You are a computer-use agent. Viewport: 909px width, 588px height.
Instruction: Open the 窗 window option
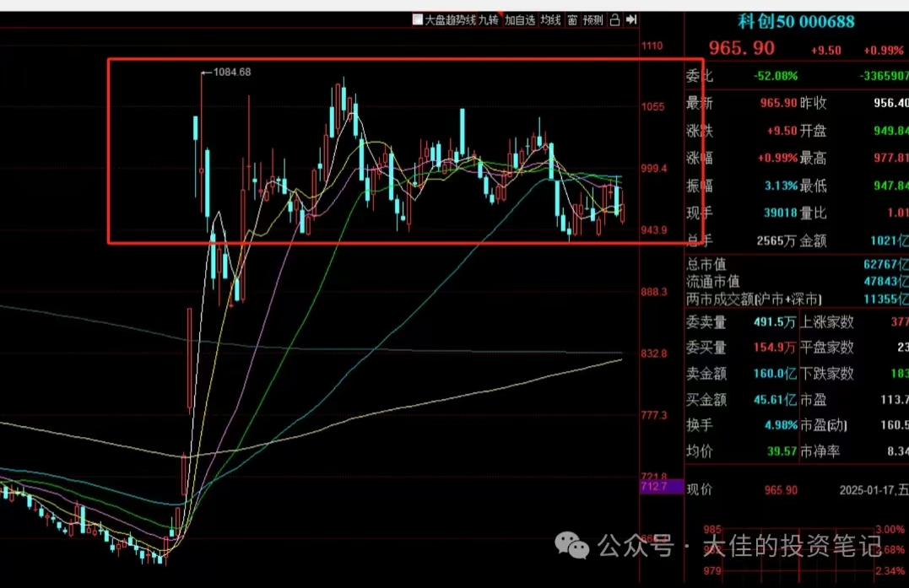coord(572,19)
